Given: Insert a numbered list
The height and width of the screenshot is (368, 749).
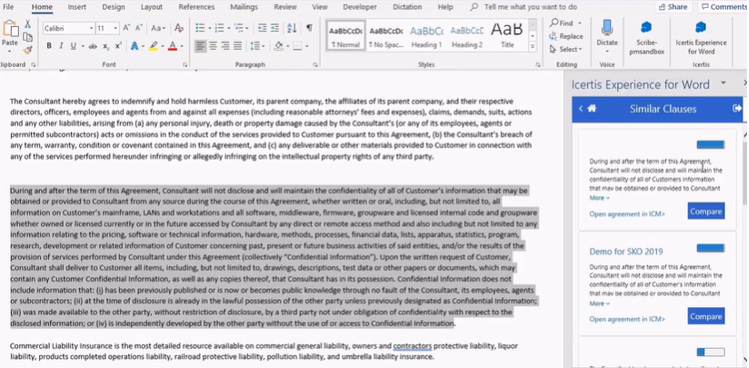Looking at the screenshot, I should pyautogui.click(x=219, y=28).
